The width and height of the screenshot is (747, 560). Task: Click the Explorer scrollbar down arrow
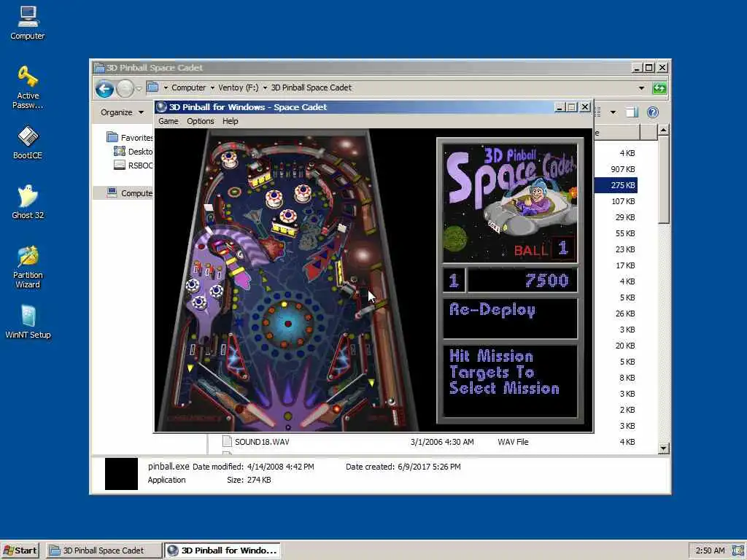[x=663, y=448]
